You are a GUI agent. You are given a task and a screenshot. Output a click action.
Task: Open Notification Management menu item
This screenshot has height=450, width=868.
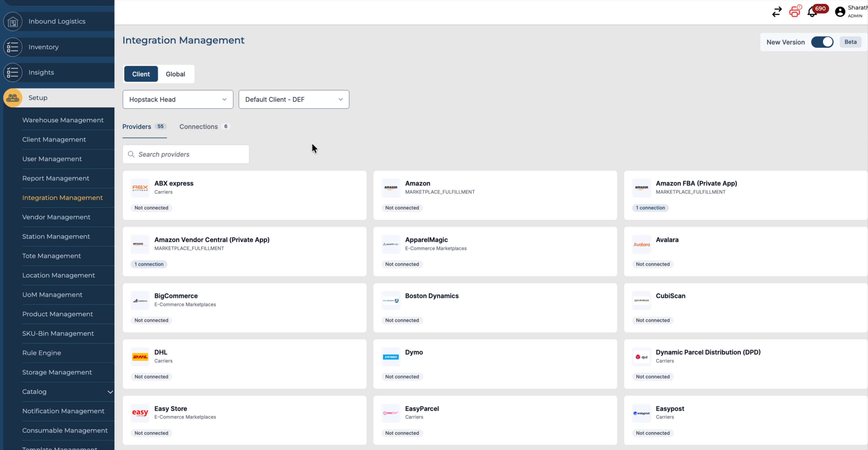pyautogui.click(x=63, y=411)
